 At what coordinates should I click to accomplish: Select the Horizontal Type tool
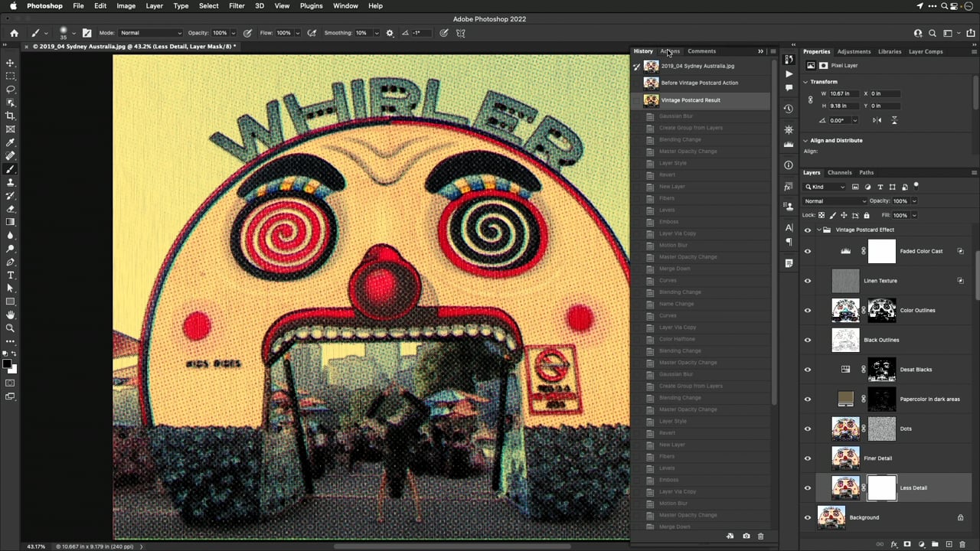(x=11, y=275)
